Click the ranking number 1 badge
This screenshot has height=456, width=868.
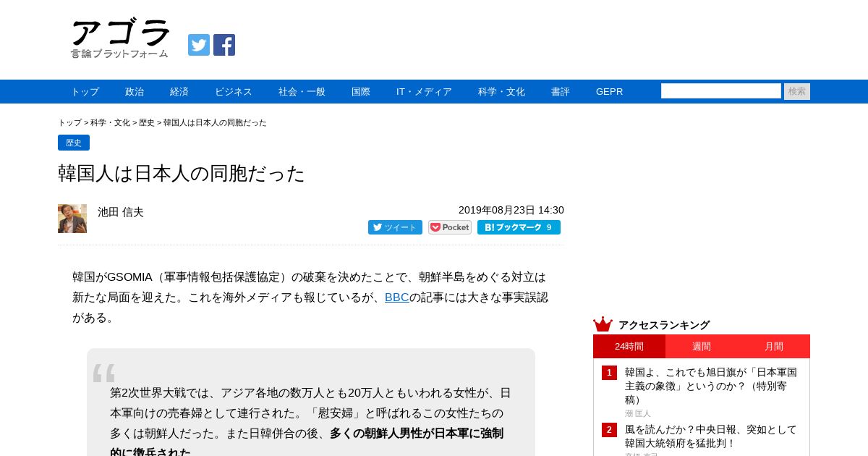tap(609, 373)
